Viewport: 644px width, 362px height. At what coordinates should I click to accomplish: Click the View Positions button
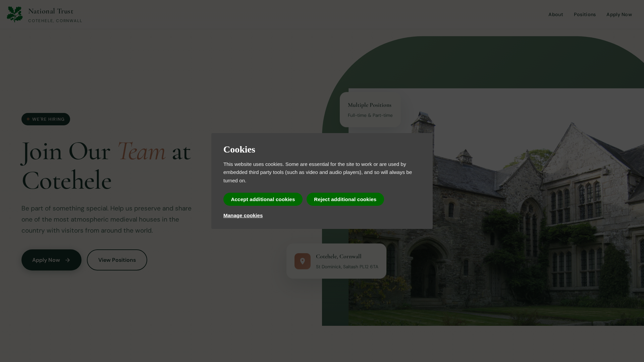point(117,260)
